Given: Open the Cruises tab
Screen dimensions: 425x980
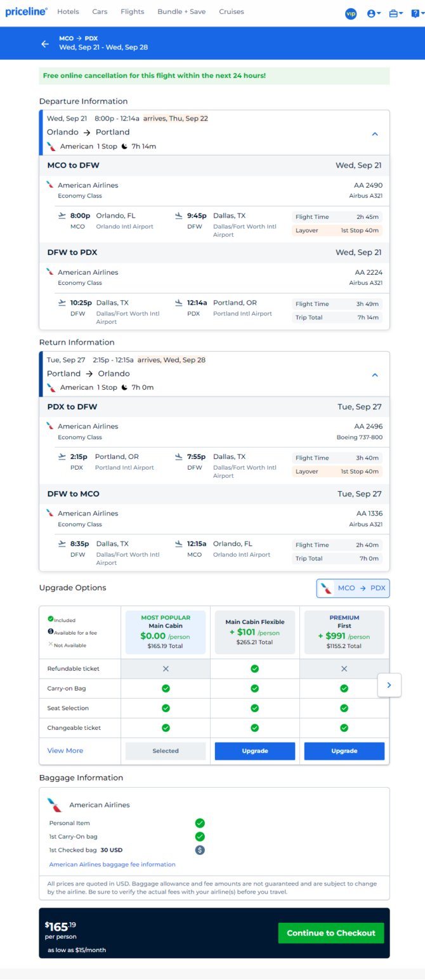Looking at the screenshot, I should 232,11.
